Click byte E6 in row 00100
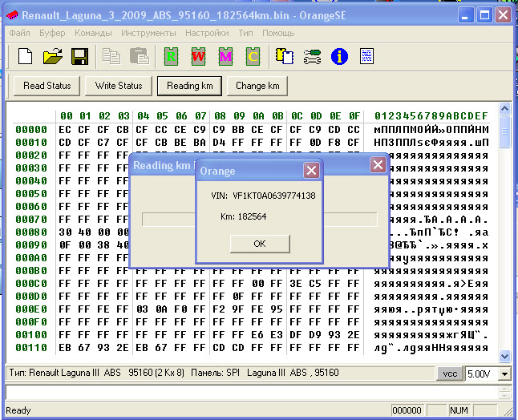 click(x=257, y=335)
